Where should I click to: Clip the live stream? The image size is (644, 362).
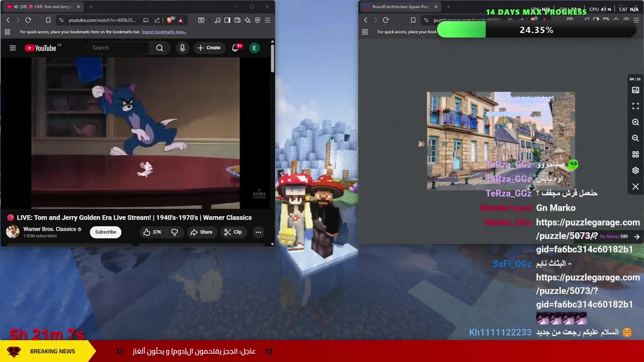[233, 232]
